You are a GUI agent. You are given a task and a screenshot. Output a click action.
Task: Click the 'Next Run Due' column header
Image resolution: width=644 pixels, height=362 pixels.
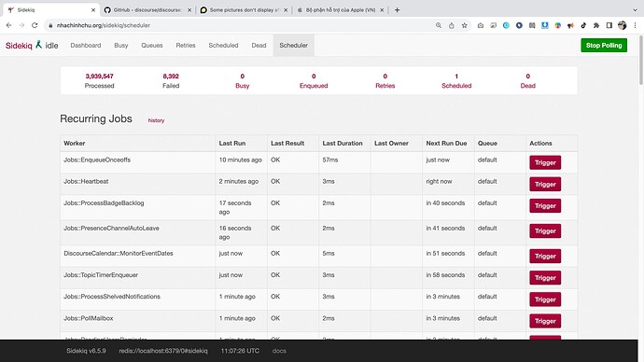click(446, 144)
